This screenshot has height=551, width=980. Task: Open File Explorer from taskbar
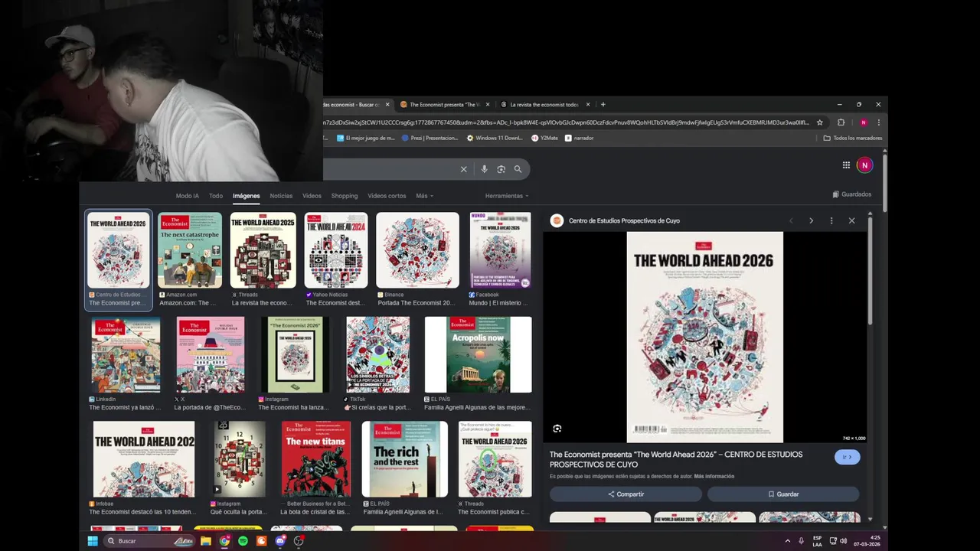pyautogui.click(x=206, y=541)
